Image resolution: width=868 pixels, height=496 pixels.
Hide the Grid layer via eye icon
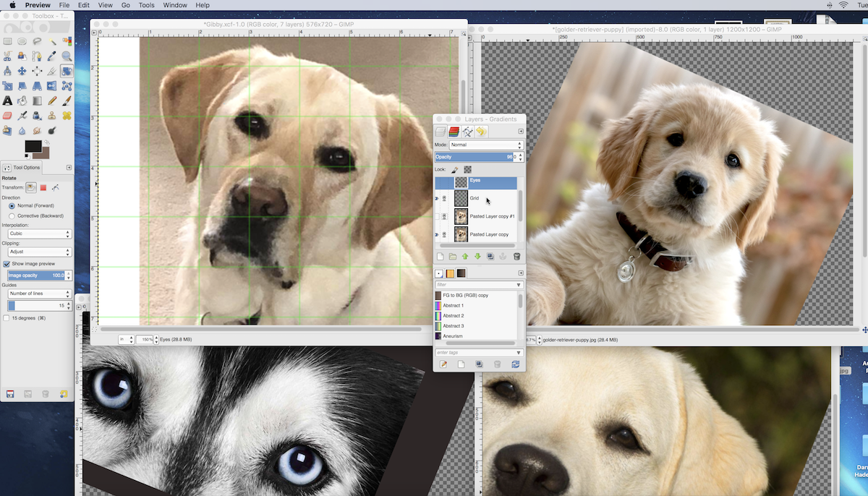(436, 198)
